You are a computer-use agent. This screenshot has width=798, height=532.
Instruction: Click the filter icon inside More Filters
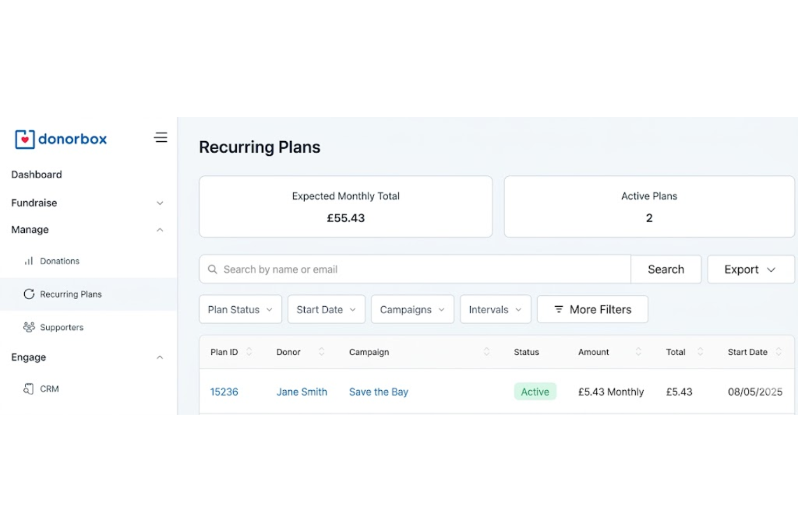(558, 309)
